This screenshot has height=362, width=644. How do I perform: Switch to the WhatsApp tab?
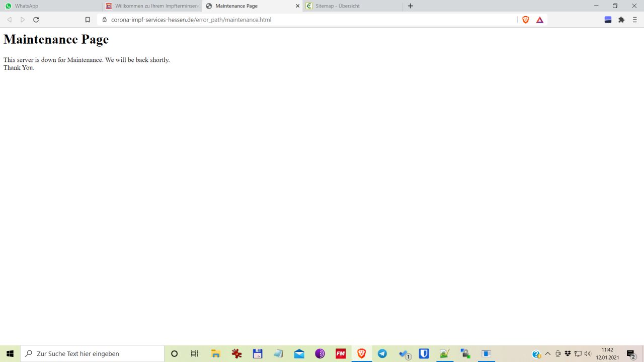[x=50, y=6]
